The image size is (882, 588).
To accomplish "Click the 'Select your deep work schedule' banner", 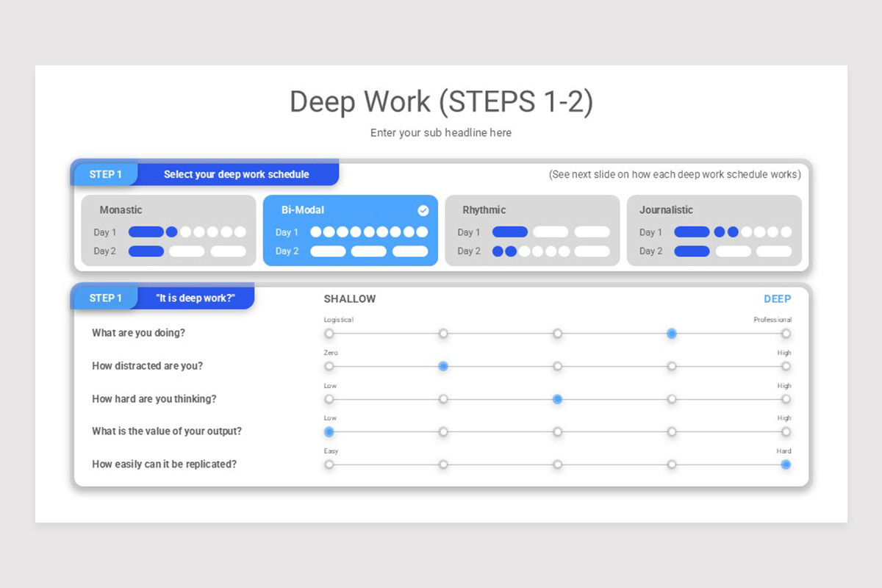I will pyautogui.click(x=236, y=175).
